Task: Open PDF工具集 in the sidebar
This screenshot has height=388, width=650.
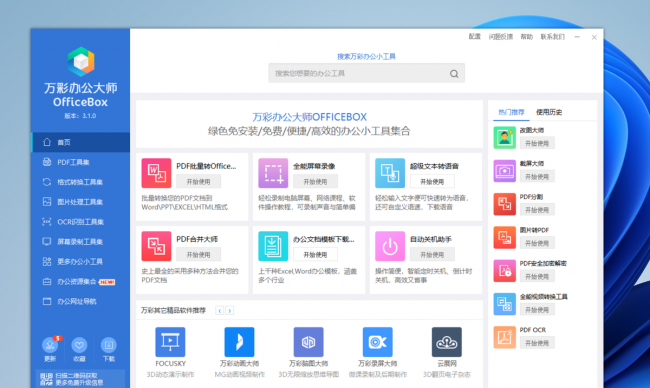Action: tap(80, 162)
